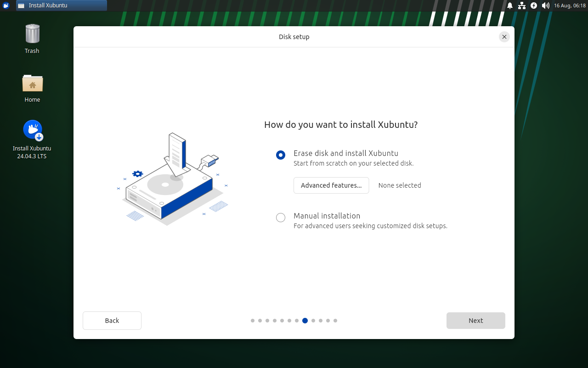
Task: Click the hard disk illustration image
Action: (x=172, y=179)
